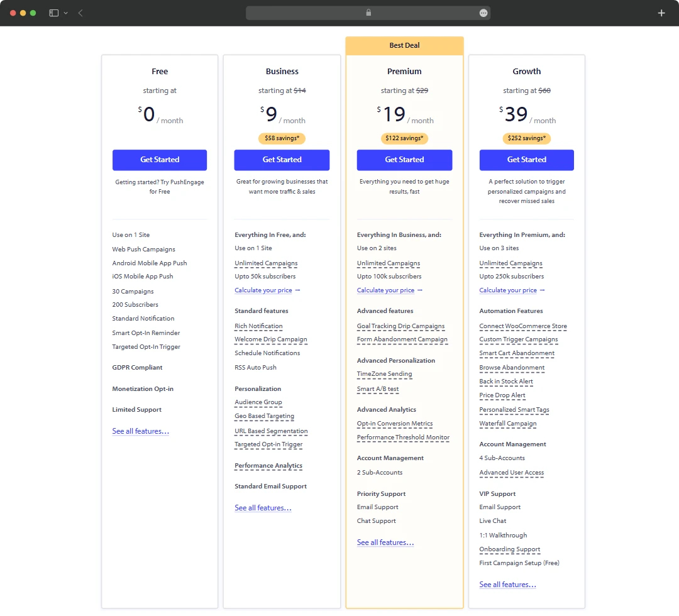Click the back navigation chevron

pos(78,13)
